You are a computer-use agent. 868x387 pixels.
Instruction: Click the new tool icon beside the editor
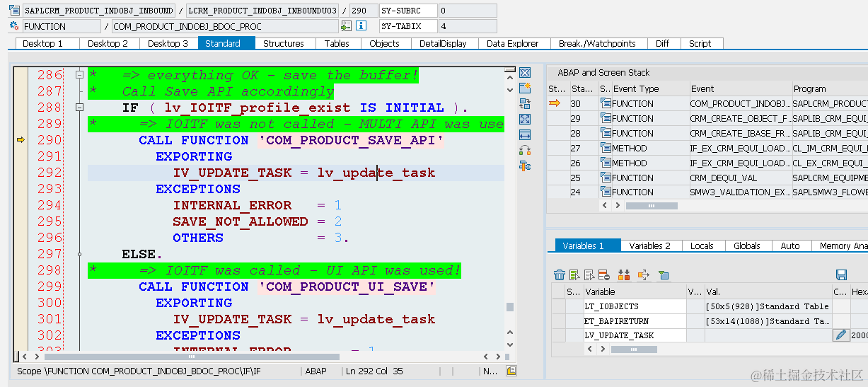(525, 88)
